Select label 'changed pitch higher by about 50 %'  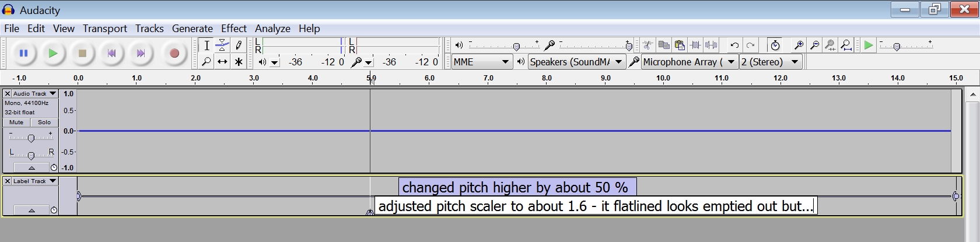(x=516, y=187)
